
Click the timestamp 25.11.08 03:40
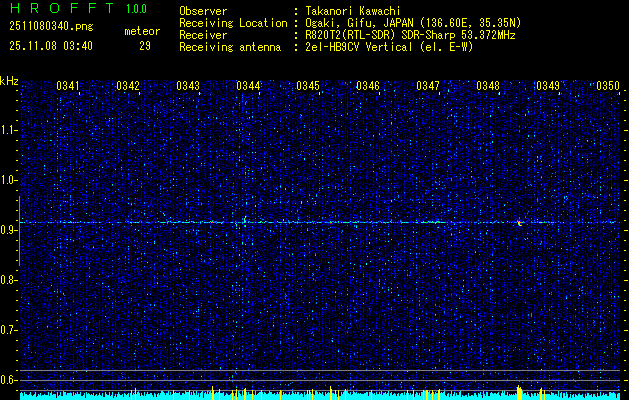coord(51,46)
